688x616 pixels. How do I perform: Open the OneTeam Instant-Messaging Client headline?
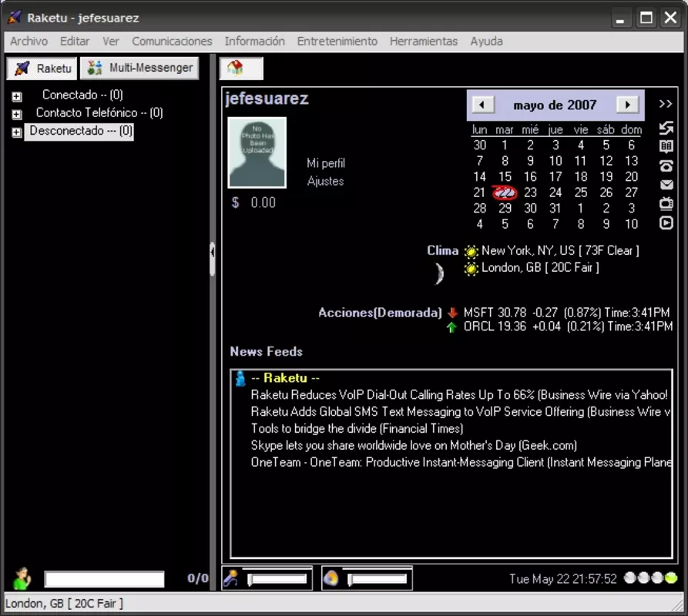[461, 462]
